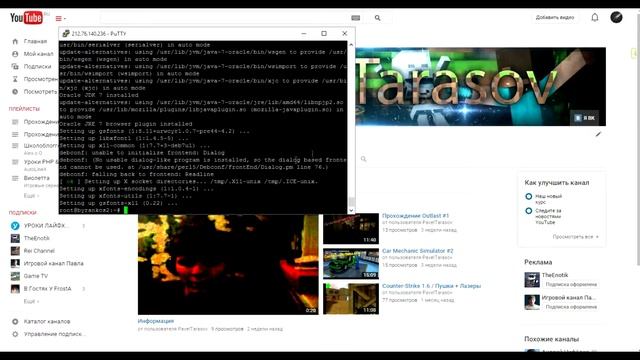This screenshot has width=640, height=360.
Task: Click the Rei Channel avatar icon
Action: (15, 251)
